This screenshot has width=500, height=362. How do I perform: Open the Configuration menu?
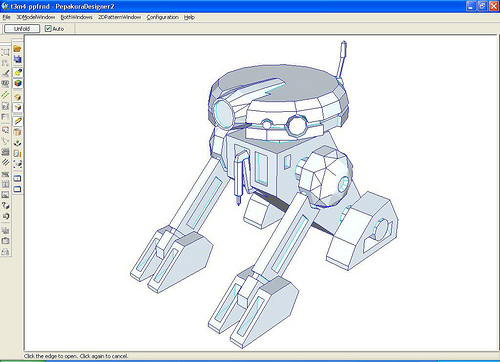tap(162, 17)
